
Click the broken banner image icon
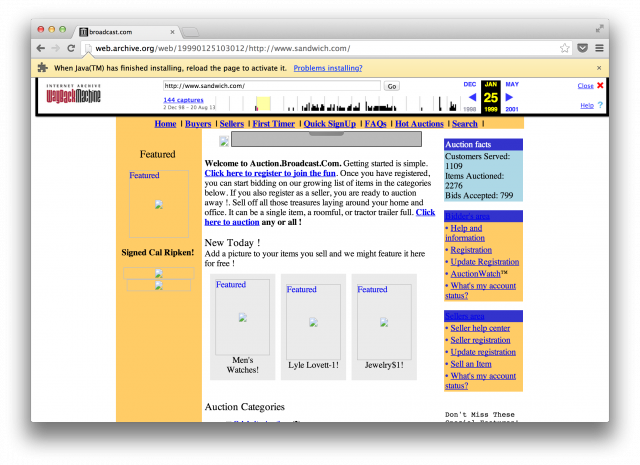(224, 141)
